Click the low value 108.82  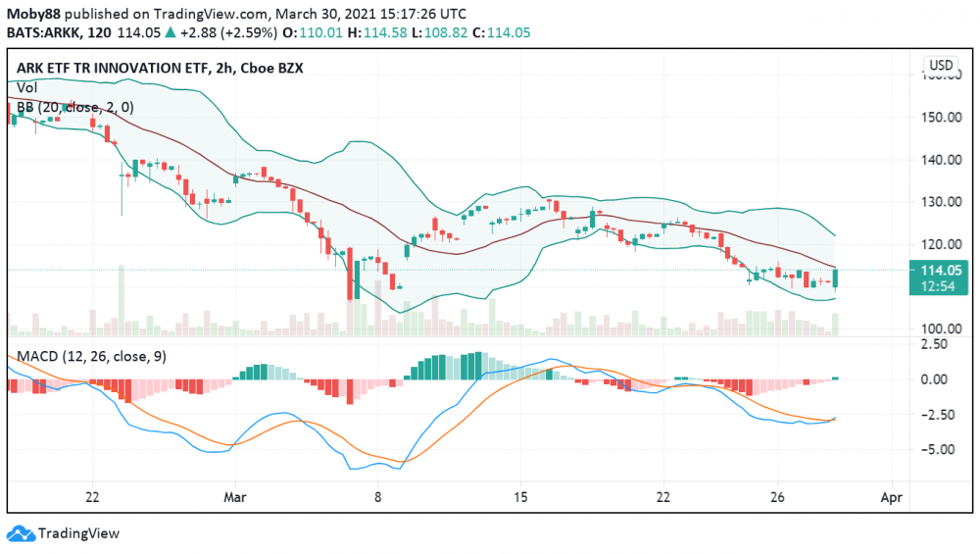[446, 32]
